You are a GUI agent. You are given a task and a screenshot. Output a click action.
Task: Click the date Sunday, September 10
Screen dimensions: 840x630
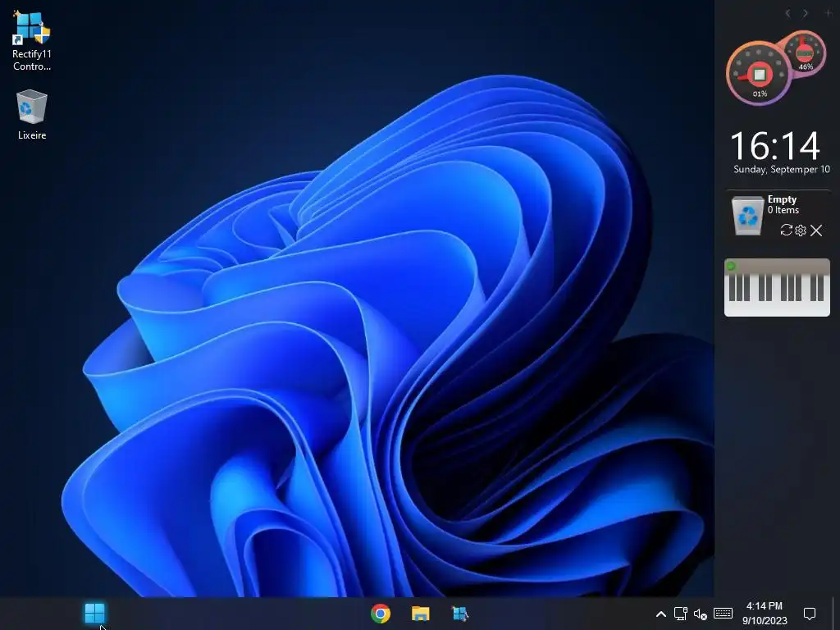[x=782, y=169]
